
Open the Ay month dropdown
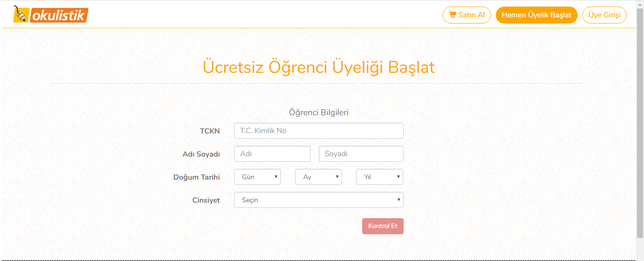[318, 177]
